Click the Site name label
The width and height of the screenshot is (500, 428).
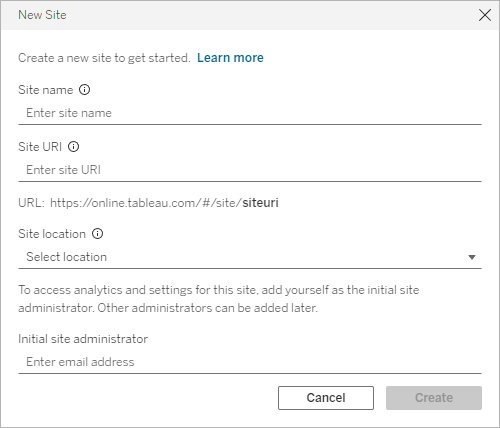click(46, 90)
